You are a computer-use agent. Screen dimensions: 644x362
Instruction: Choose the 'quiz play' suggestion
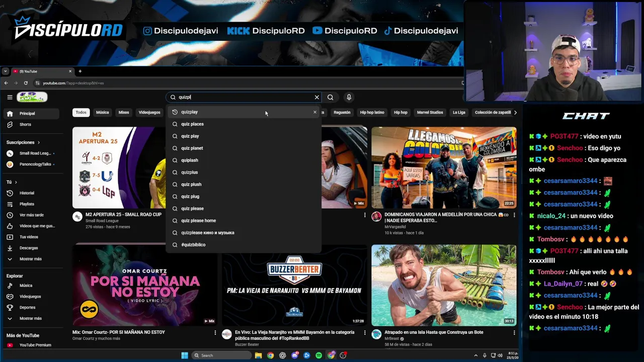pyautogui.click(x=244, y=136)
